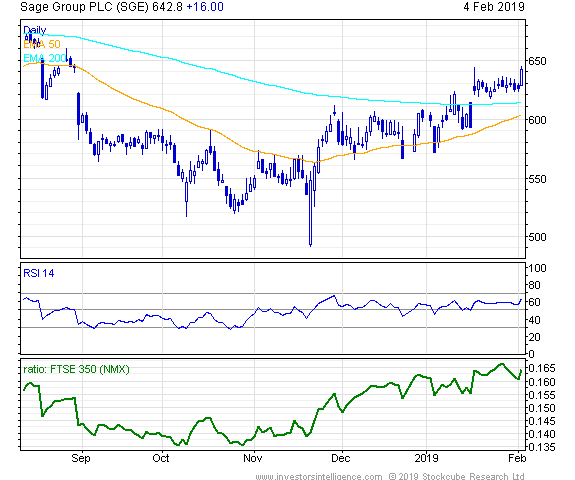This screenshot has width=575, height=480.
Task: Click the ratio axis label '0.160'
Action: point(542,382)
